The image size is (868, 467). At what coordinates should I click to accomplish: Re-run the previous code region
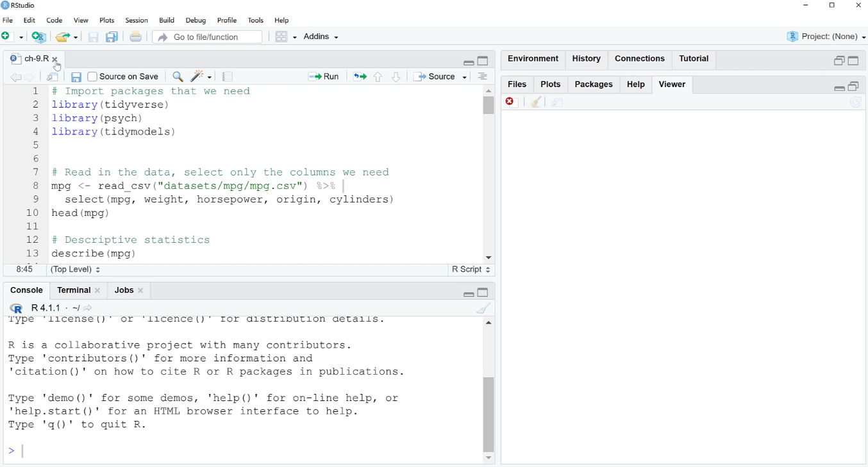tap(360, 77)
